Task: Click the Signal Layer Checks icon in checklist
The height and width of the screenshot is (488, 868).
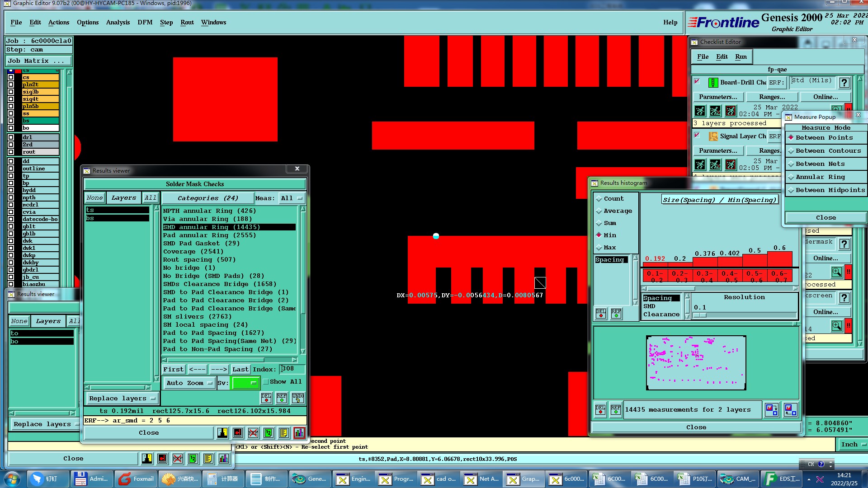Action: tap(713, 136)
